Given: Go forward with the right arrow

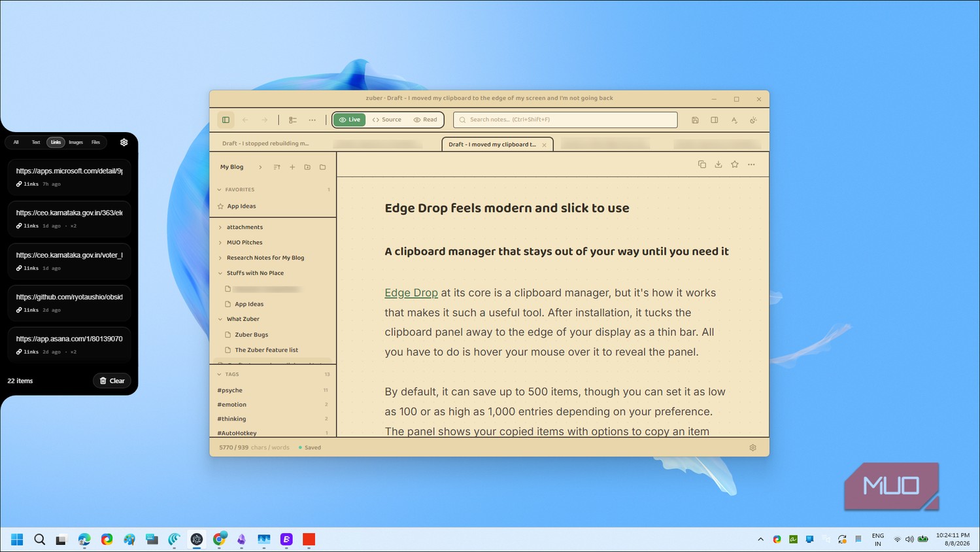Looking at the screenshot, I should point(265,120).
